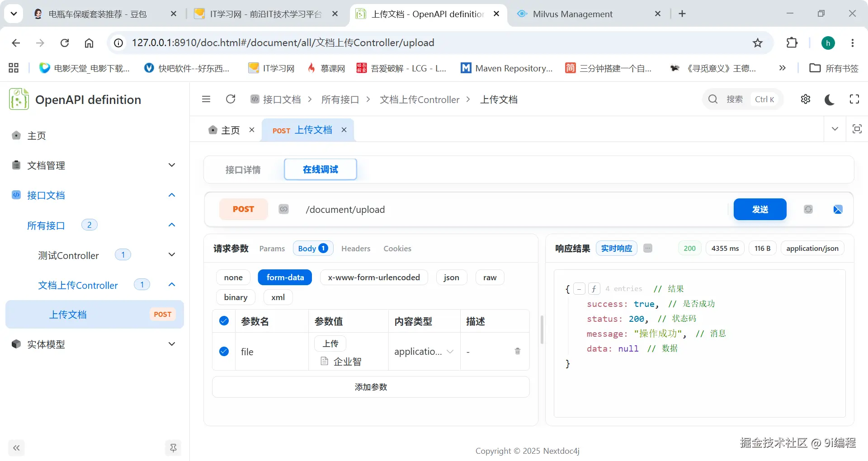Click 发送 send button
The width and height of the screenshot is (868, 461).
[x=760, y=209]
